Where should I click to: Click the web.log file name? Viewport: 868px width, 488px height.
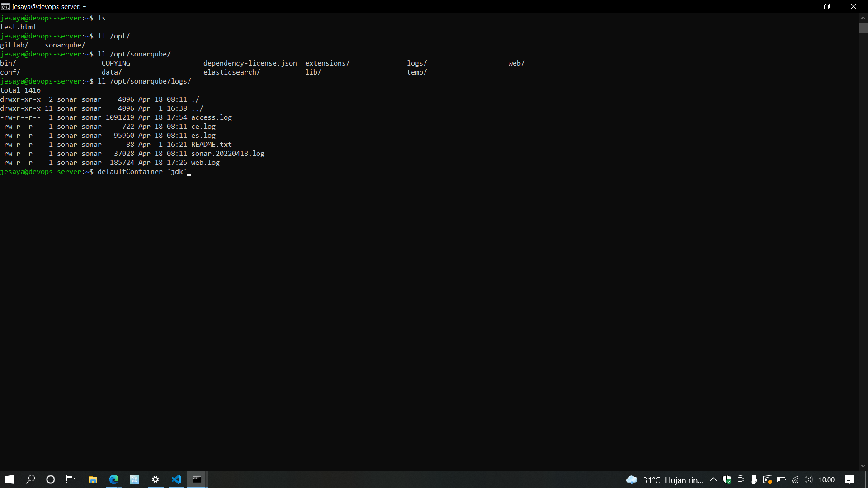[x=205, y=163]
